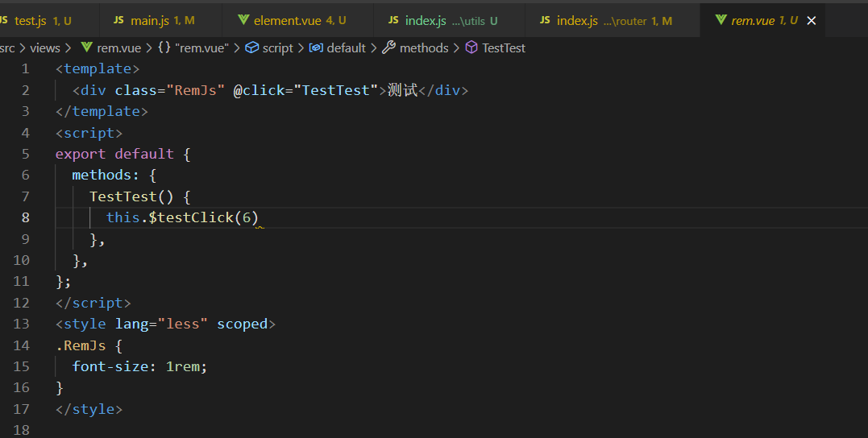Click the script symbol icon in the breadcrumb

[x=252, y=48]
